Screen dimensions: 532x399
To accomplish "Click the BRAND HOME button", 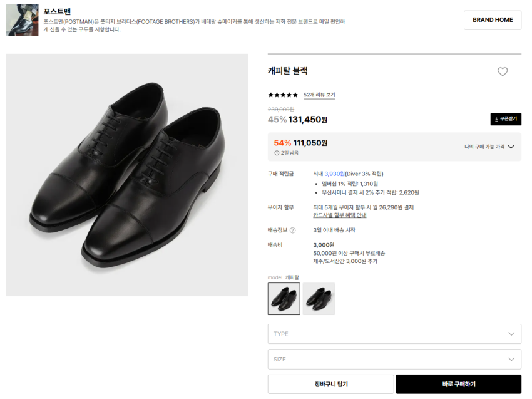I will (x=492, y=20).
